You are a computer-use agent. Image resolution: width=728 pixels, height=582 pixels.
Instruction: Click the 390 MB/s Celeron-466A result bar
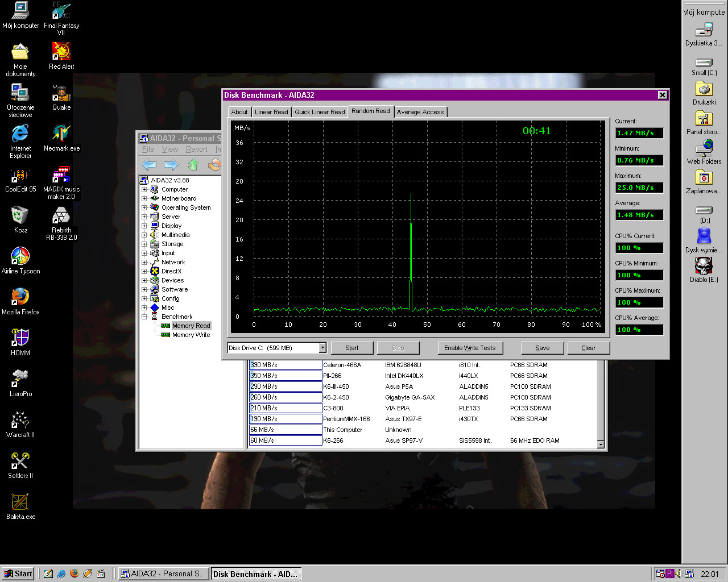click(x=286, y=365)
